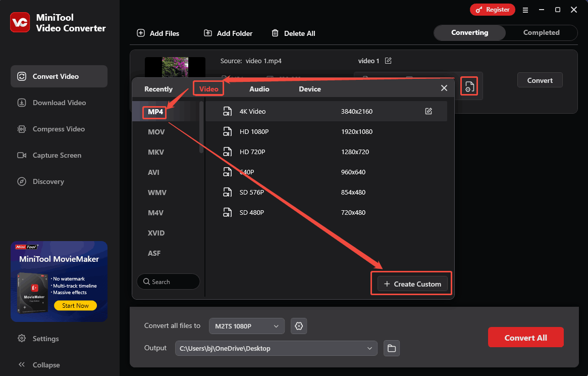Switch to the Device tab

310,89
